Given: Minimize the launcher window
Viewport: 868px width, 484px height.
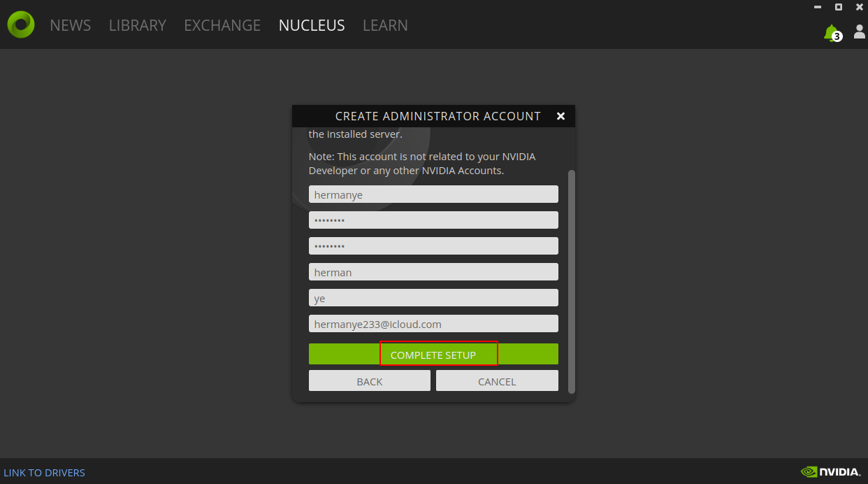Looking at the screenshot, I should click(x=818, y=7).
